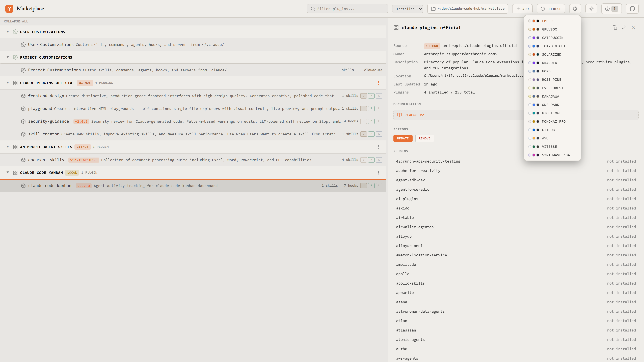
Task: Toggle L scope for claude-code-kanban
Action: pyautogui.click(x=379, y=186)
